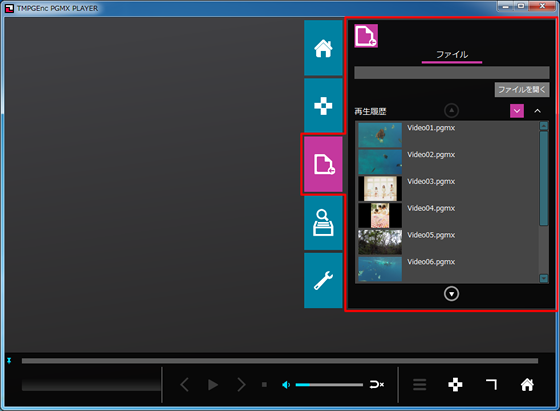Open the magenta File panel sidebar icon

coord(323,164)
